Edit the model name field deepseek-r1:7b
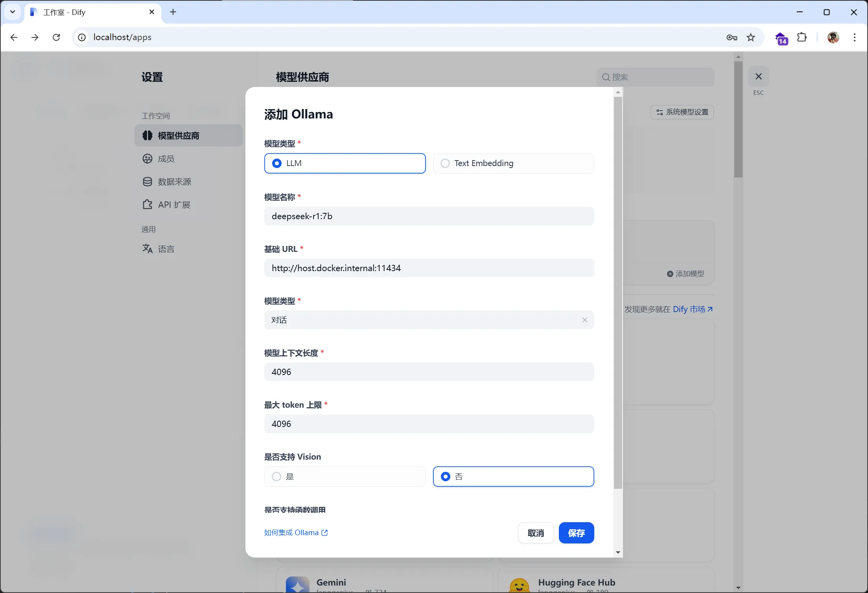Image resolution: width=868 pixels, height=593 pixels. (429, 216)
